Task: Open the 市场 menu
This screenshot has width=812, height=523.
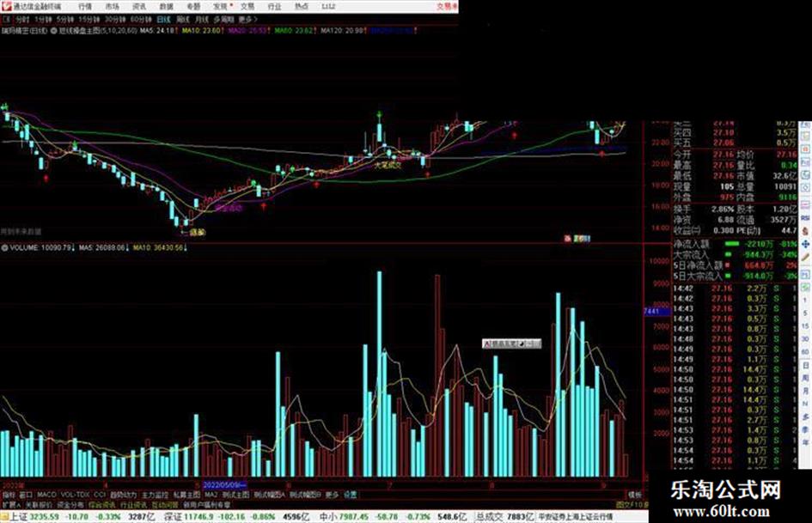Action: click(x=112, y=6)
